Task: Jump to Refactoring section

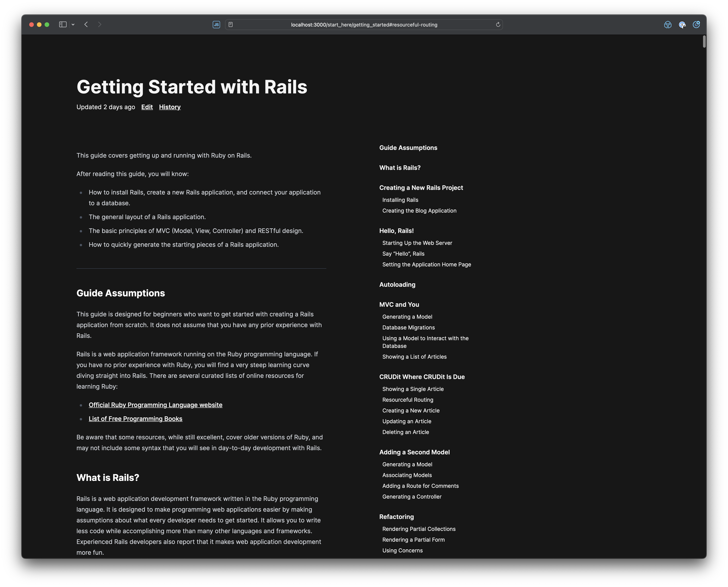Action: [396, 517]
